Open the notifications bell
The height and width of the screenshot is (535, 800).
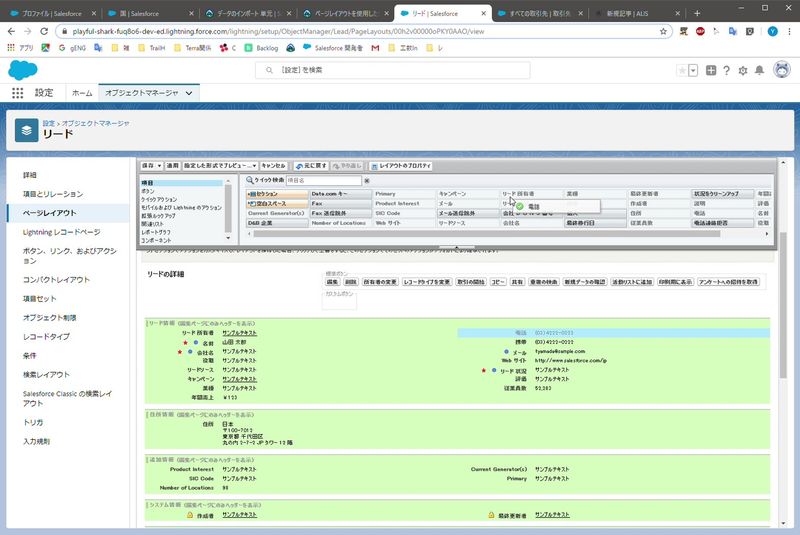[x=759, y=70]
